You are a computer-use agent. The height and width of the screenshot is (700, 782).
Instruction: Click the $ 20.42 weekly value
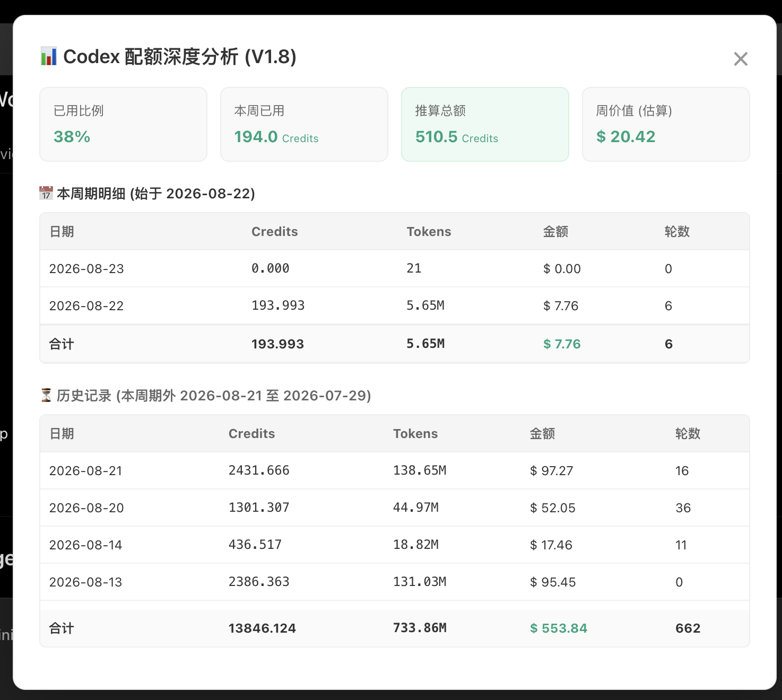coord(626,137)
